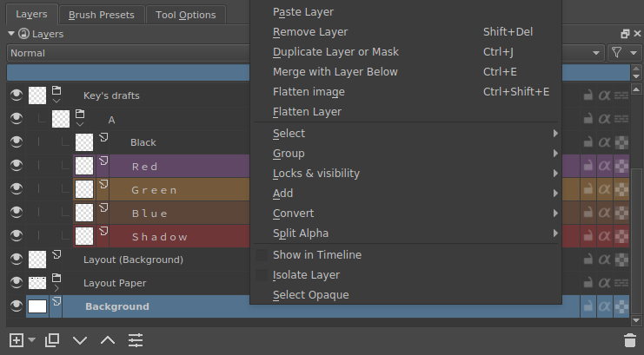The height and width of the screenshot is (355, 644).
Task: Delete layer using trash icon
Action: (x=630, y=340)
